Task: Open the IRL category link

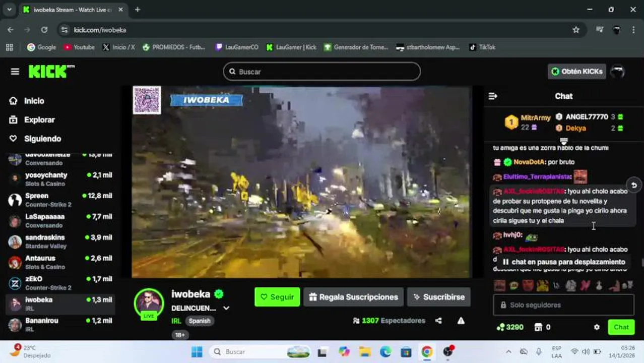Action: [x=176, y=321]
